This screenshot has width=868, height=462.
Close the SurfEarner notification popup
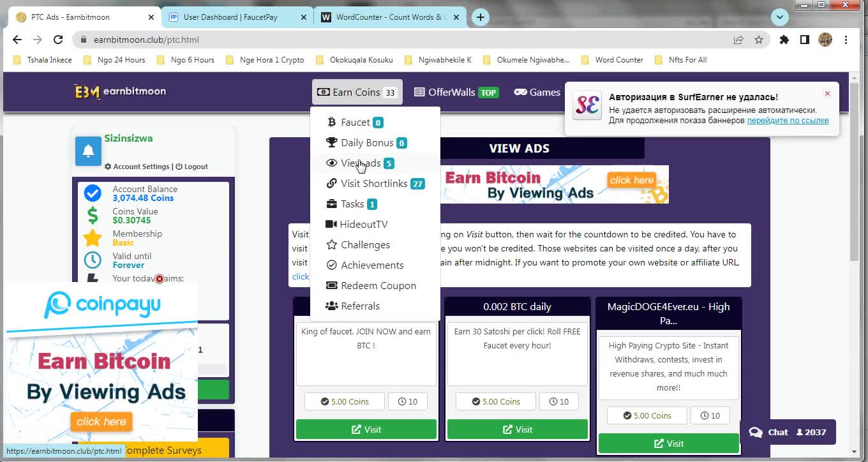click(827, 94)
